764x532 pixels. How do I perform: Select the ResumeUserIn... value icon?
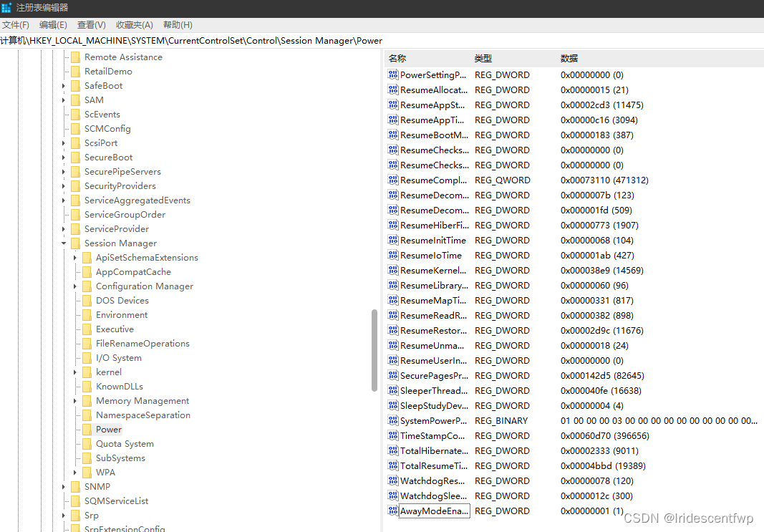393,360
